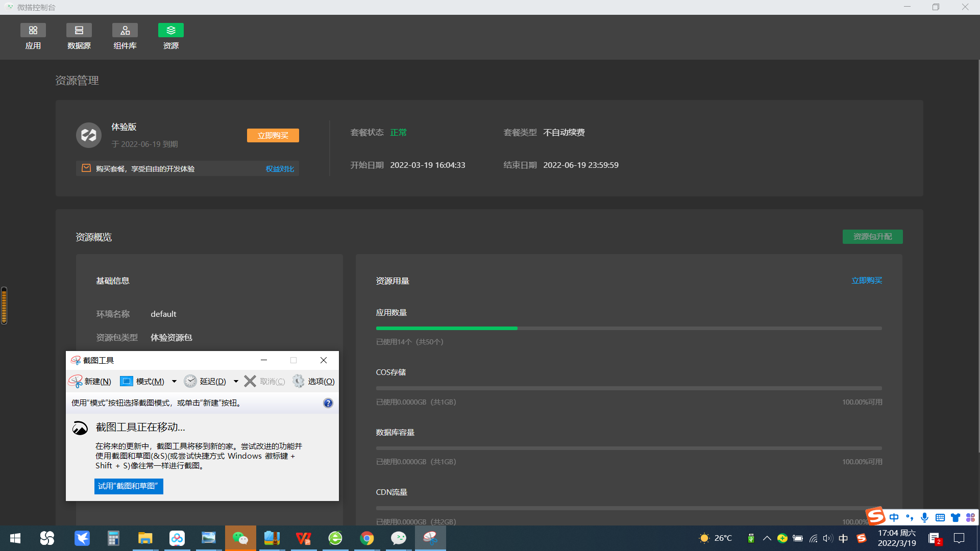
Task: Open the 数据源 section icon
Action: pyautogui.click(x=79, y=31)
